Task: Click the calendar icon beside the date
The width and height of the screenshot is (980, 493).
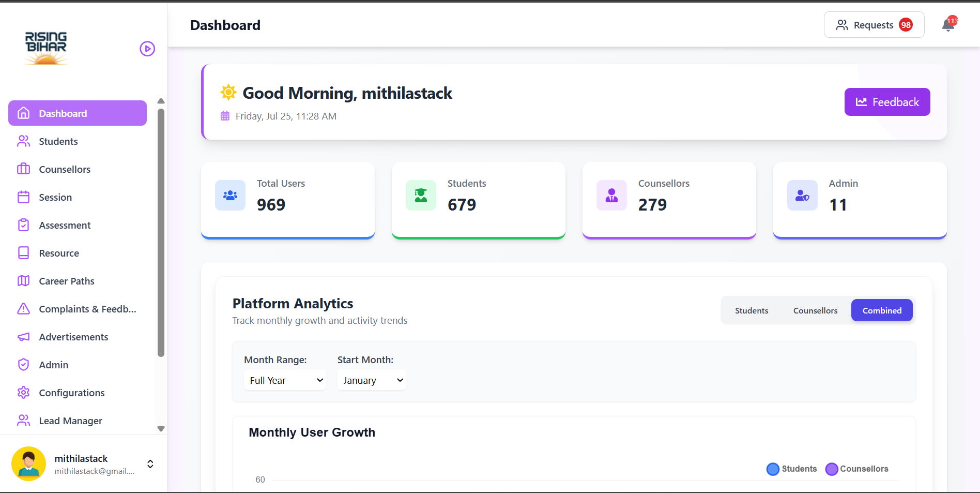Action: (x=225, y=116)
